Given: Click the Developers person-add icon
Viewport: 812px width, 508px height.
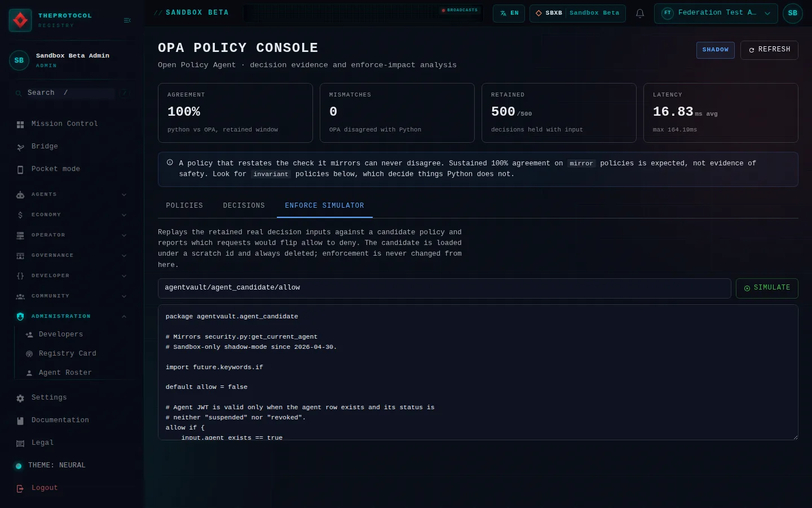Looking at the screenshot, I should pyautogui.click(x=29, y=335).
